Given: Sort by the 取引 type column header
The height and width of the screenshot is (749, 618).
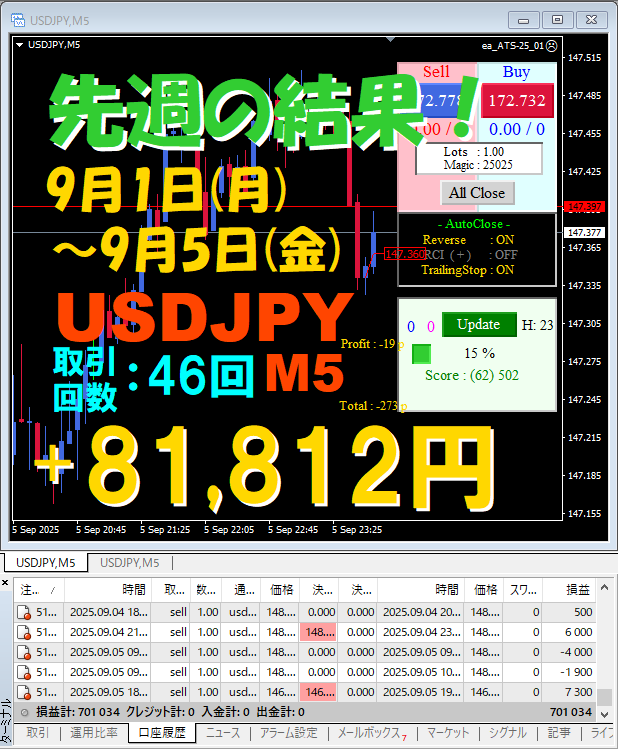Looking at the screenshot, I should [x=171, y=590].
